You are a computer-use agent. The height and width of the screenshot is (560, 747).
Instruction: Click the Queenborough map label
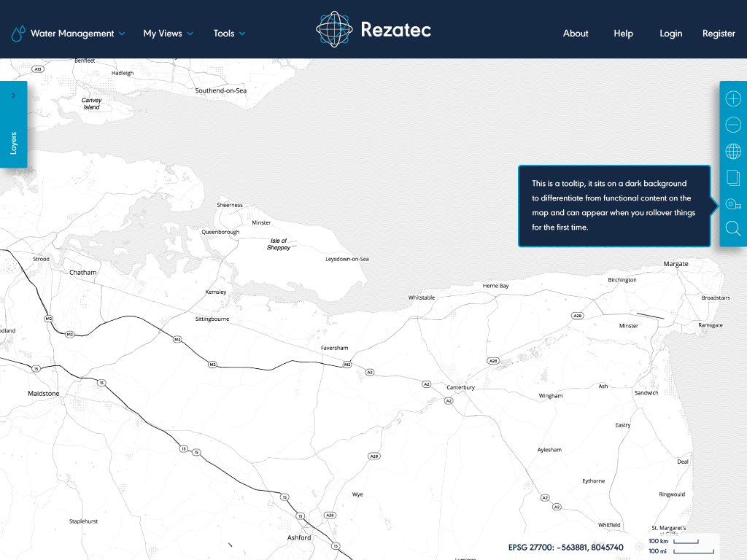(220, 233)
